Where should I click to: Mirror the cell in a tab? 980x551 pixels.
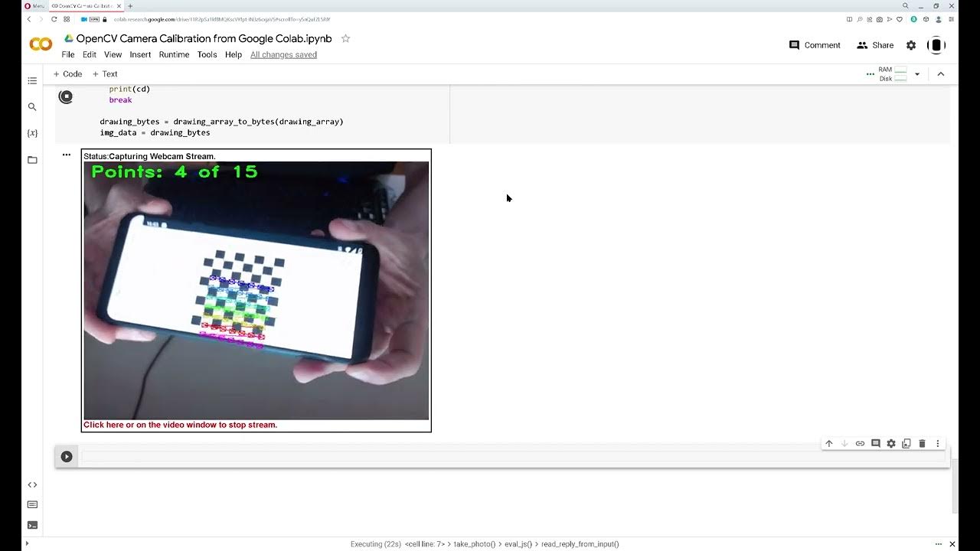906,444
